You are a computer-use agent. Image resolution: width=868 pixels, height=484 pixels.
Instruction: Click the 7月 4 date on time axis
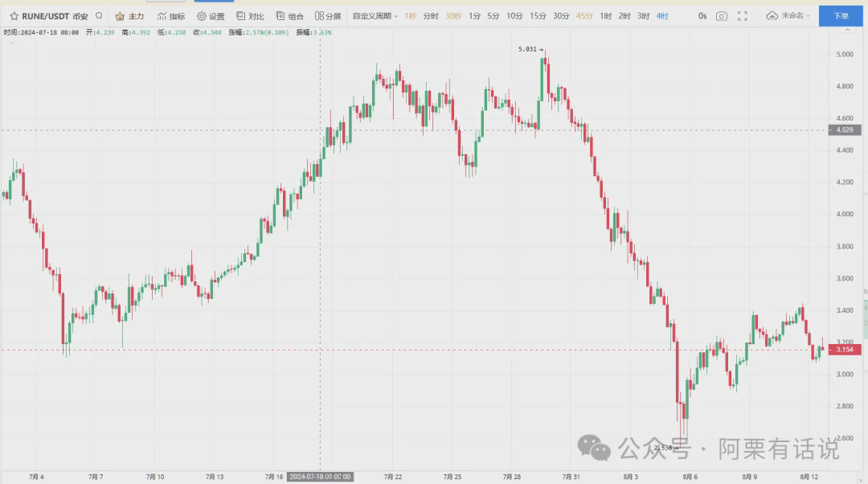click(x=36, y=477)
